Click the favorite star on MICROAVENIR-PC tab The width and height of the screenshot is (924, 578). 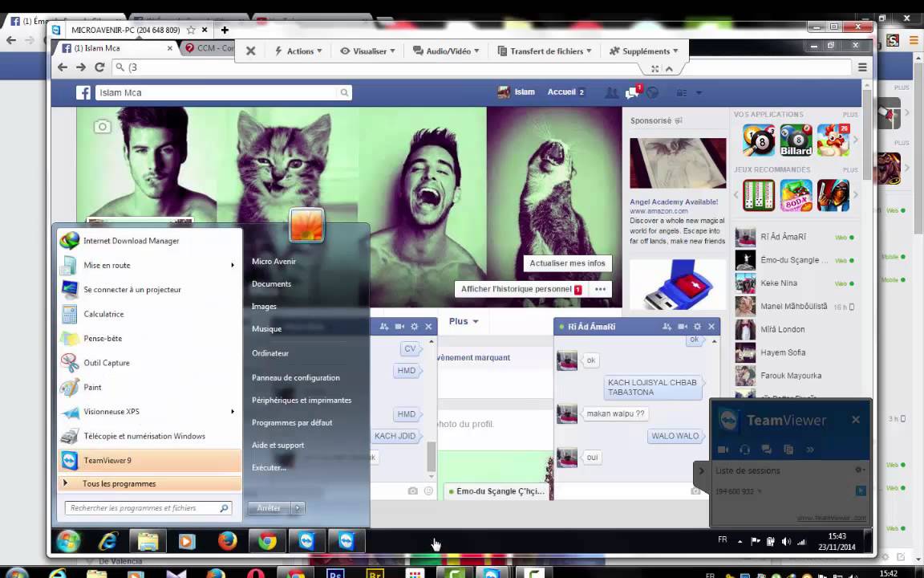(x=191, y=30)
